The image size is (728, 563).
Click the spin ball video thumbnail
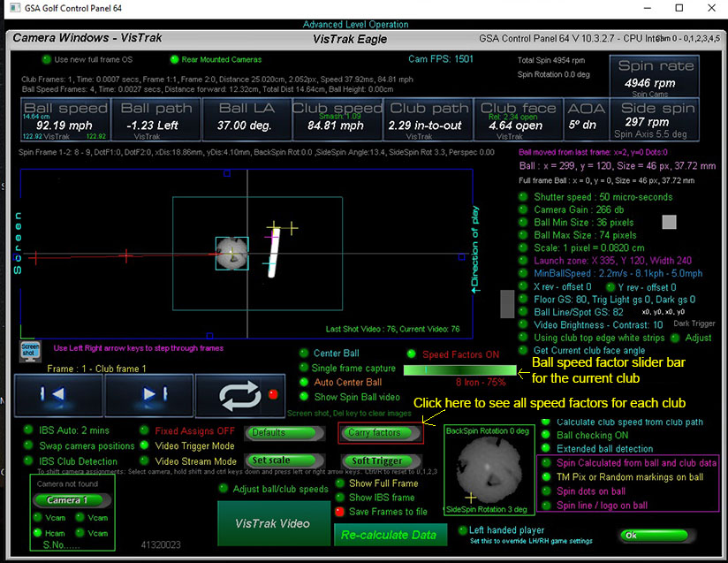pos(488,469)
